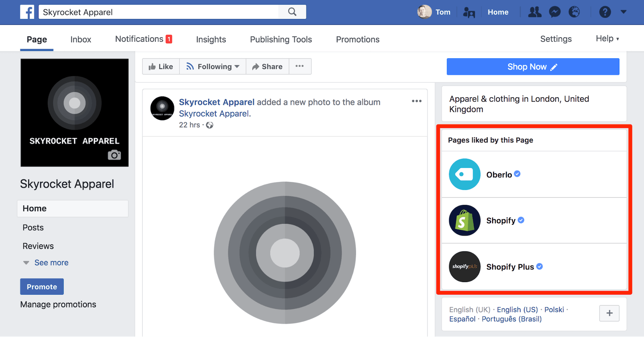Click the Quick Help question mark icon
Screen dimensions: 644x337
coord(605,12)
